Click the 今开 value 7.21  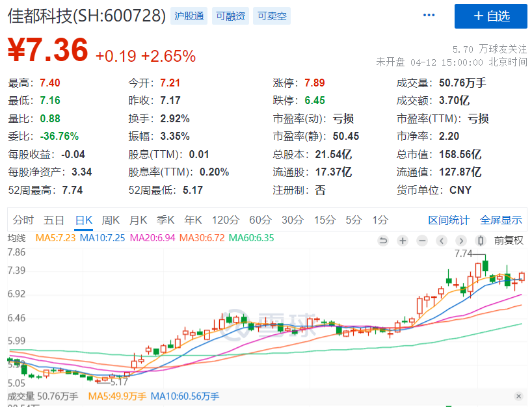(x=170, y=83)
